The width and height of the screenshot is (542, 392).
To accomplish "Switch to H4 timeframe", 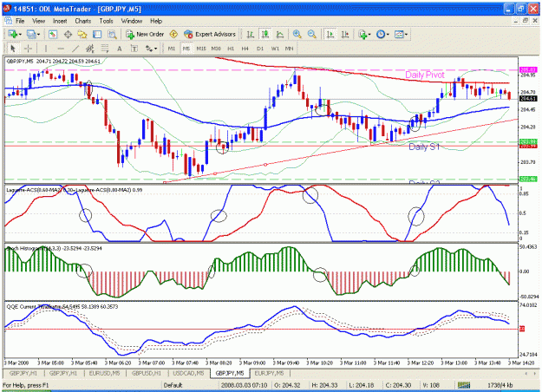I will tap(245, 49).
